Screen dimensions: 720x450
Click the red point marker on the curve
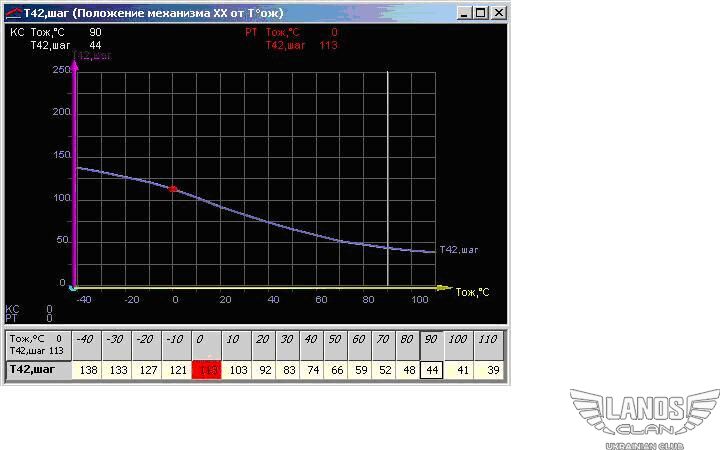tap(172, 188)
